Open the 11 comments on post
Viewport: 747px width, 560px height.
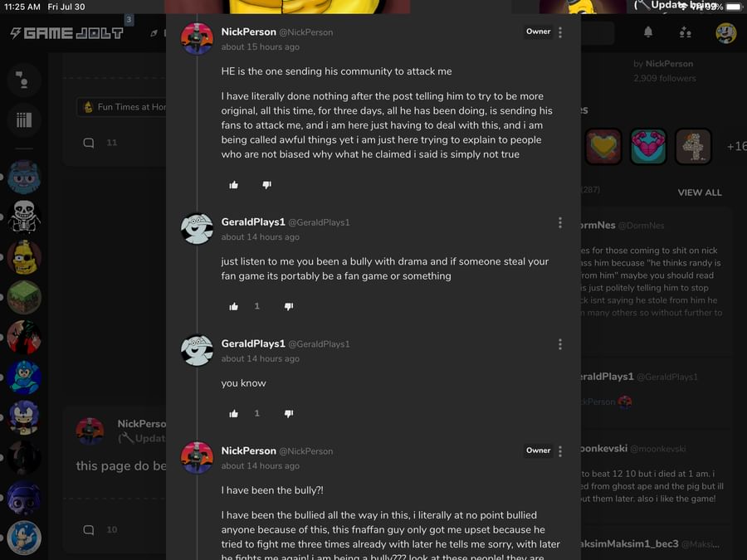pyautogui.click(x=100, y=143)
